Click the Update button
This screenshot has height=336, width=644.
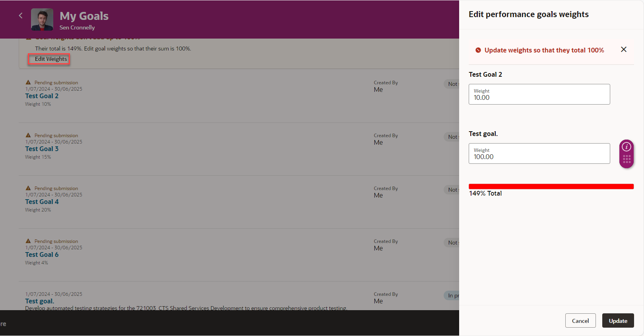click(618, 320)
